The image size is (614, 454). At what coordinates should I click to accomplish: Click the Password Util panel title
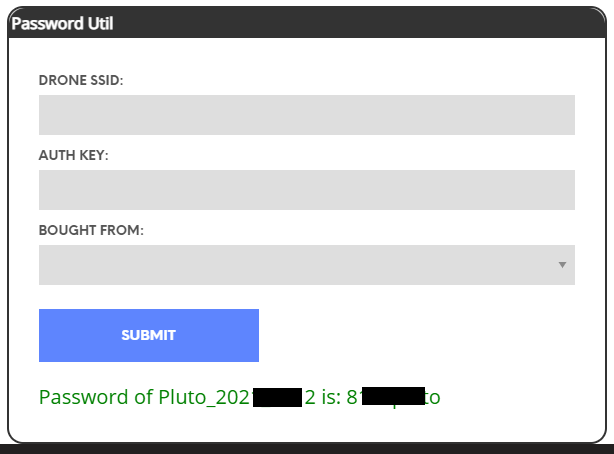pos(62,23)
